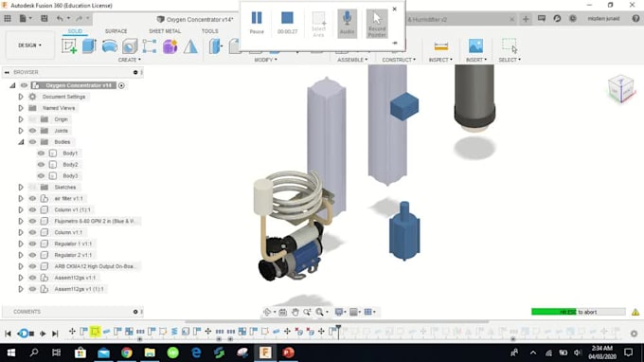The image size is (644, 362).
Task: Click the Measure inspect icon
Action: (440, 46)
